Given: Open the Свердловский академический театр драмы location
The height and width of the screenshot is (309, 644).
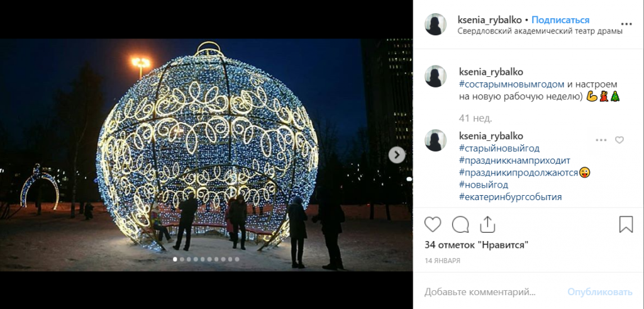Looking at the screenshot, I should pyautogui.click(x=540, y=31).
